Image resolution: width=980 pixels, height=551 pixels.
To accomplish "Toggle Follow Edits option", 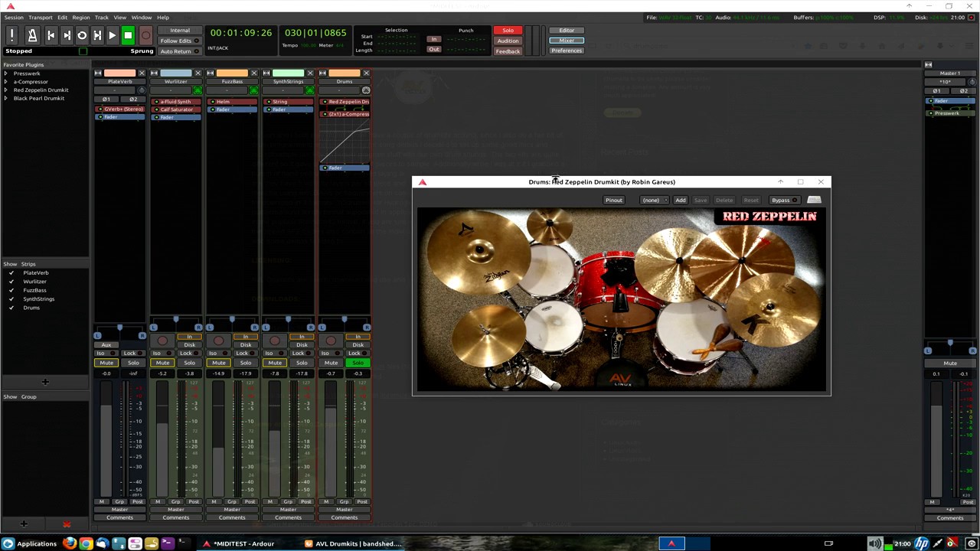I will coord(179,41).
